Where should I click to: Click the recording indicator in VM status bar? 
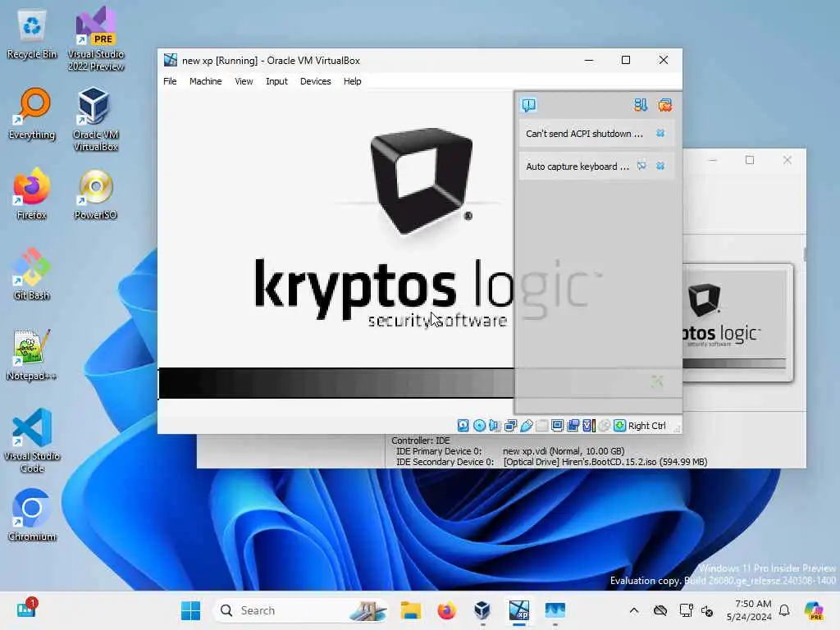pos(573,426)
